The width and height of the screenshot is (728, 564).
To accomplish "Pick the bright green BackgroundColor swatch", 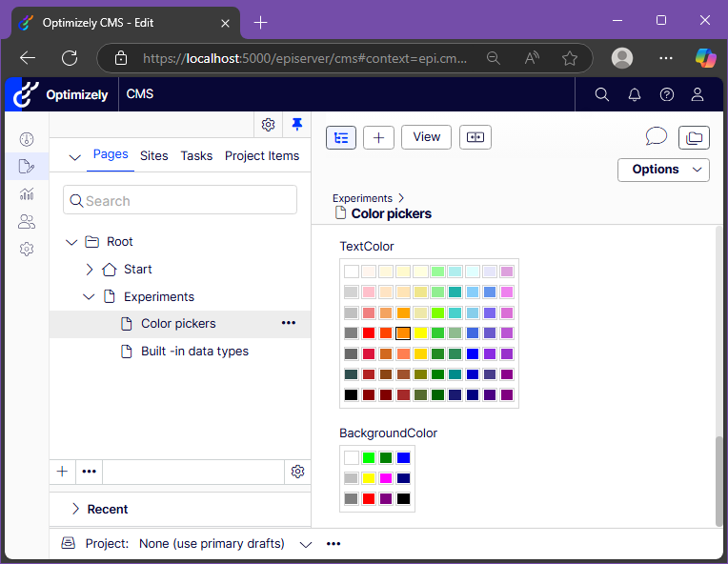I will point(369,457).
